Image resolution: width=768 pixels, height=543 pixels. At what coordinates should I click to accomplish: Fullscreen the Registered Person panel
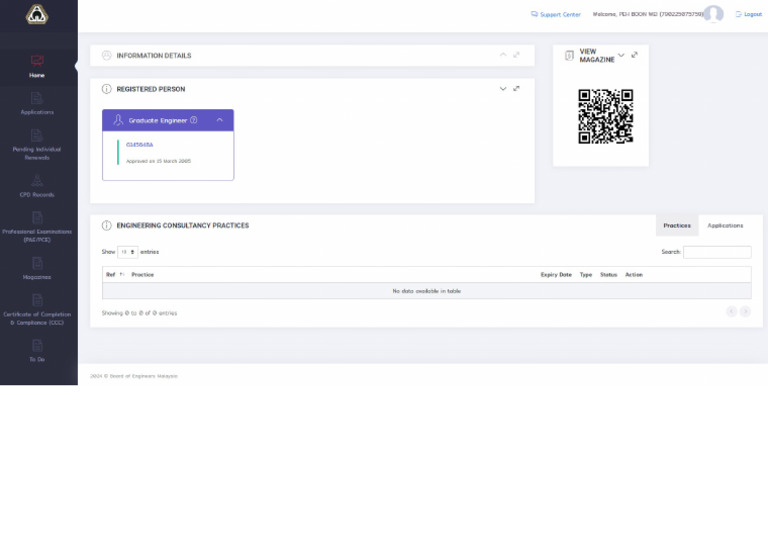pyautogui.click(x=517, y=89)
